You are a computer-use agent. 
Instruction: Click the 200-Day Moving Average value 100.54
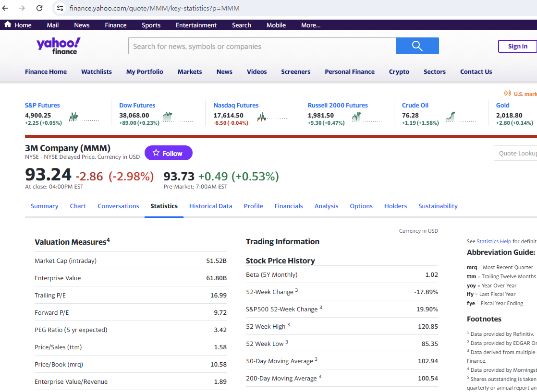click(428, 378)
